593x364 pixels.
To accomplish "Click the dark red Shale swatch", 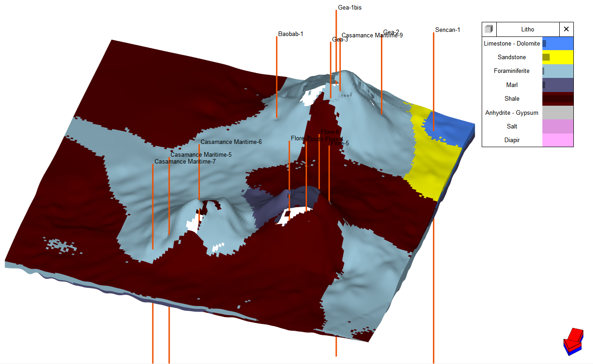I will click(x=557, y=99).
